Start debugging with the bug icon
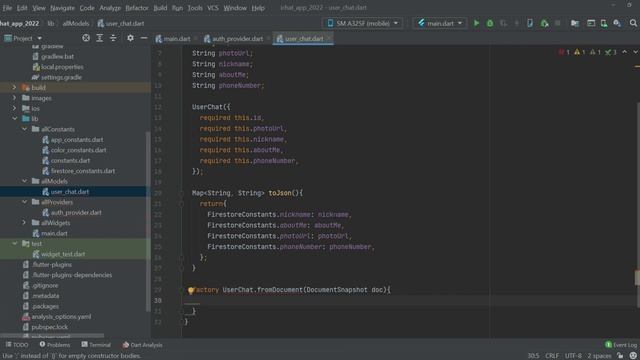640x360 pixels. [490, 23]
